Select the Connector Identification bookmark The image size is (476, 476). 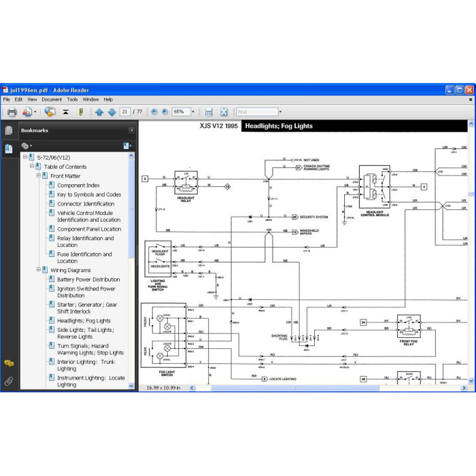tap(86, 204)
